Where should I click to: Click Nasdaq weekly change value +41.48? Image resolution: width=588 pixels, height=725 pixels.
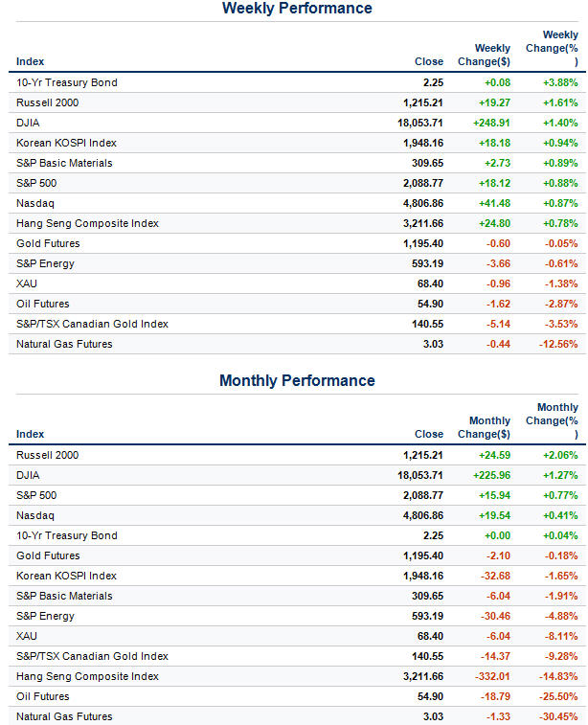tap(490, 203)
